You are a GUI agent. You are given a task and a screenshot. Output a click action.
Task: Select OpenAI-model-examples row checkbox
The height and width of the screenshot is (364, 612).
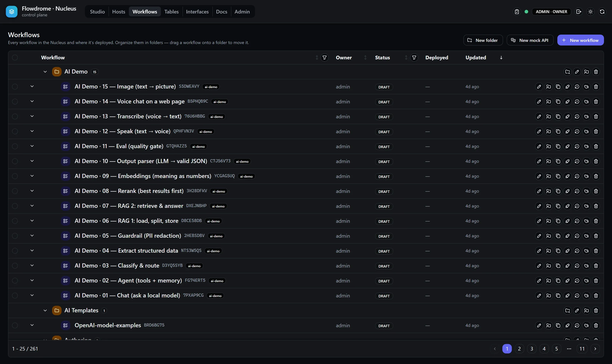tap(15, 325)
